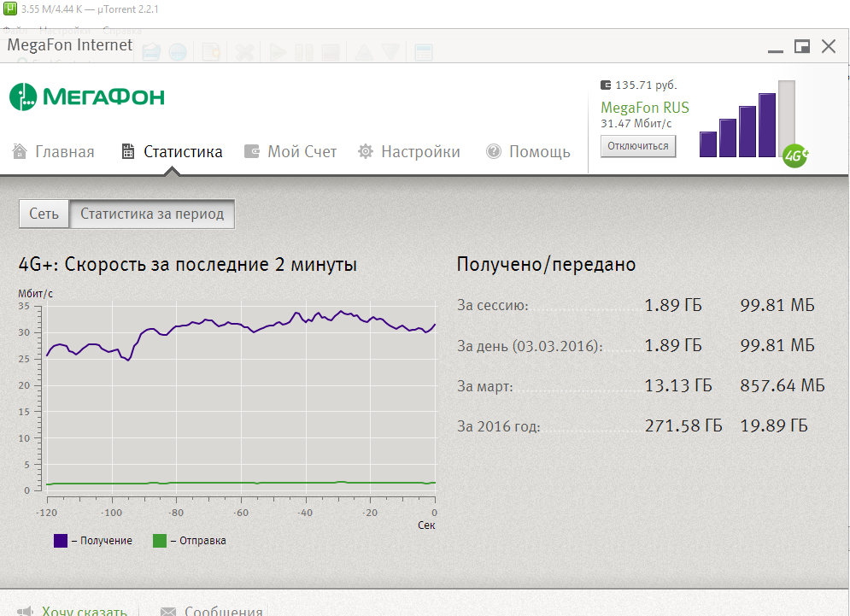This screenshot has height=616, width=850.
Task: Click the 31.47 Мбит/с speed readout
Action: point(636,124)
